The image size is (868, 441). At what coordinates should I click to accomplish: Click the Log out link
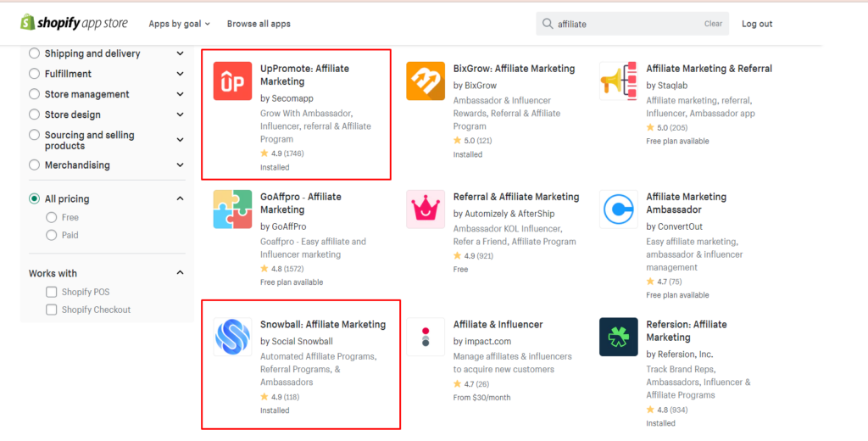coord(757,24)
